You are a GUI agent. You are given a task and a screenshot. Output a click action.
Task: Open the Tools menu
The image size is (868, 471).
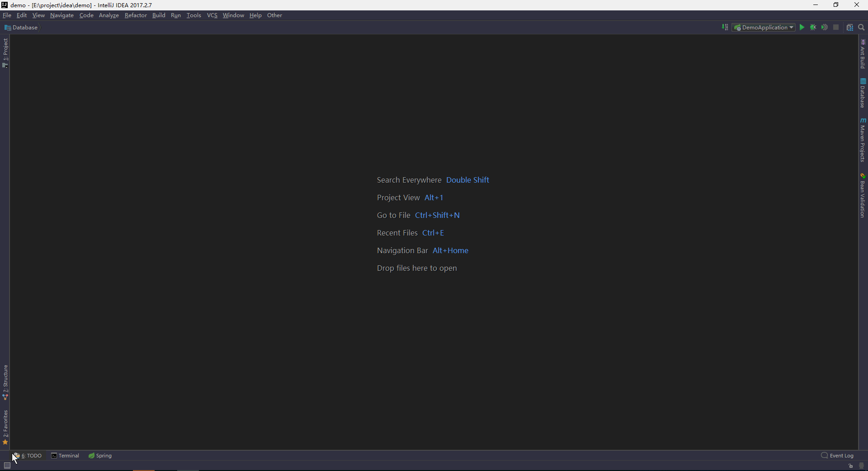[194, 15]
